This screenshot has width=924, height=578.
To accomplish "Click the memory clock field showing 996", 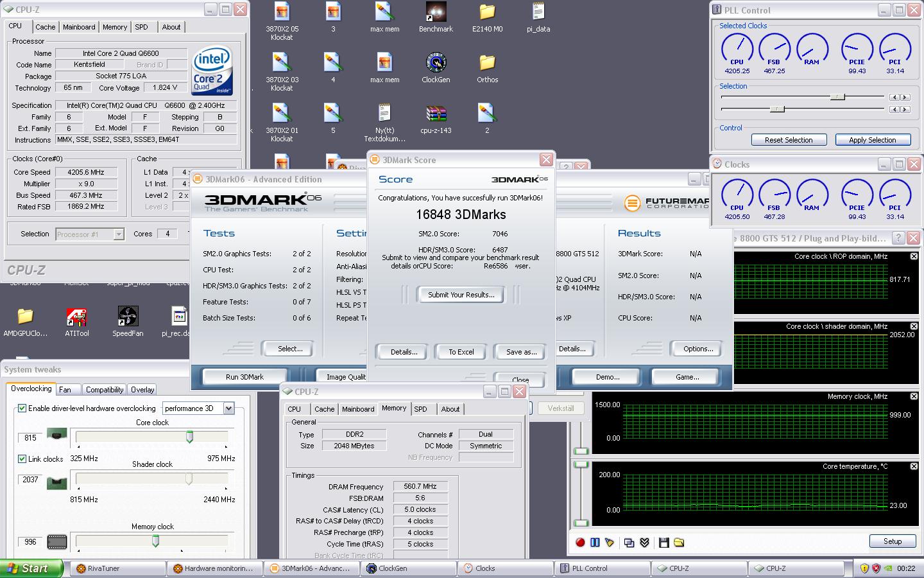I will click(30, 542).
